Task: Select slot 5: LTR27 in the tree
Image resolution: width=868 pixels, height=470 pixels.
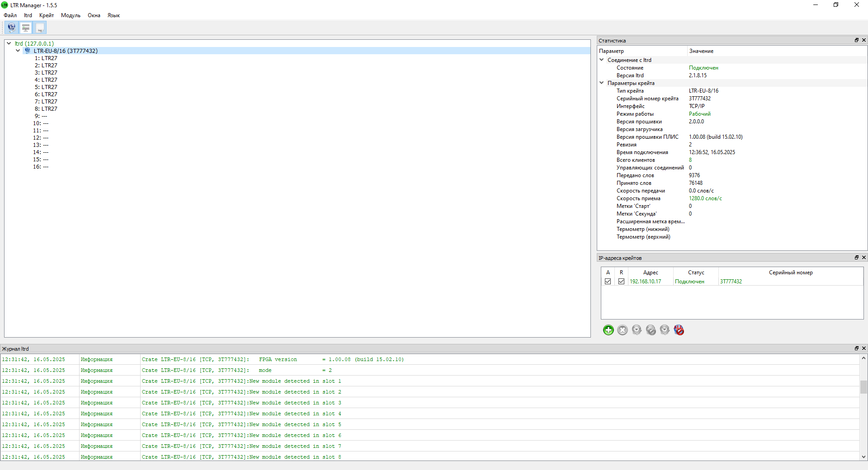Action: [x=46, y=87]
